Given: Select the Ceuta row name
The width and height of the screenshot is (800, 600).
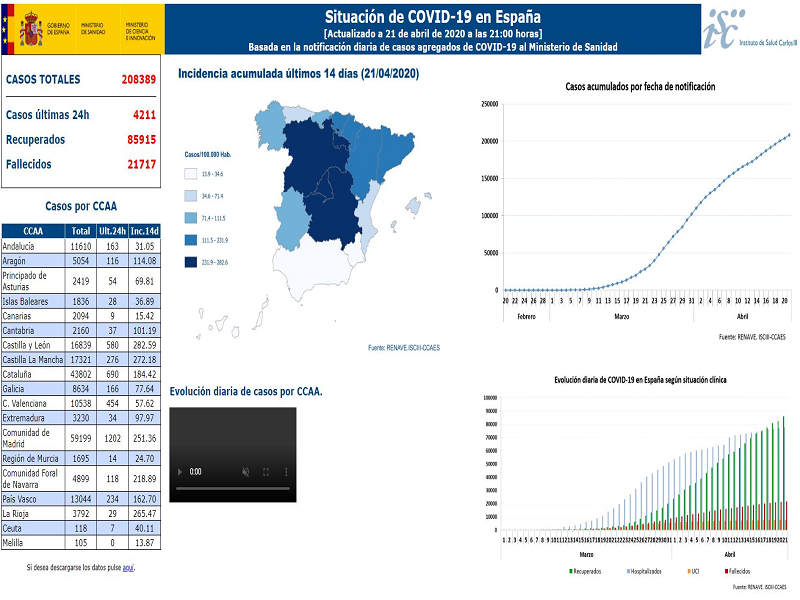Looking at the screenshot, I should click(x=12, y=528).
